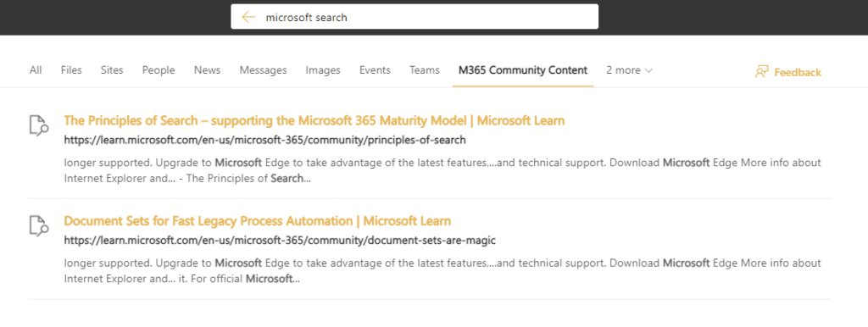Click the back arrow in search box
Viewport: 868px width, 327px height.
(x=248, y=17)
